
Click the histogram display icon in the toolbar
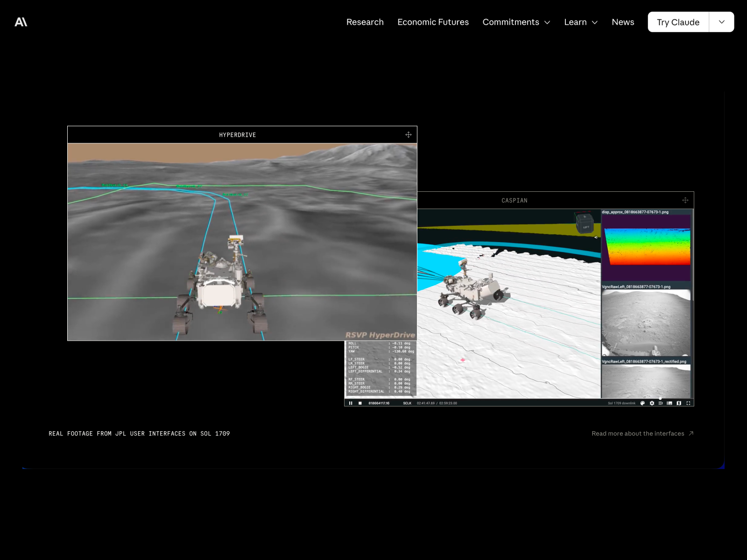click(669, 403)
